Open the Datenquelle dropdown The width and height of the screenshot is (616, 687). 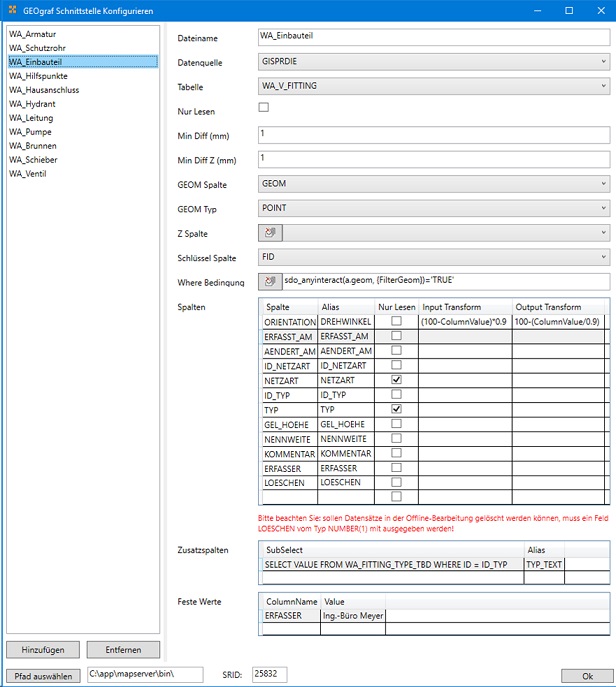pyautogui.click(x=433, y=62)
